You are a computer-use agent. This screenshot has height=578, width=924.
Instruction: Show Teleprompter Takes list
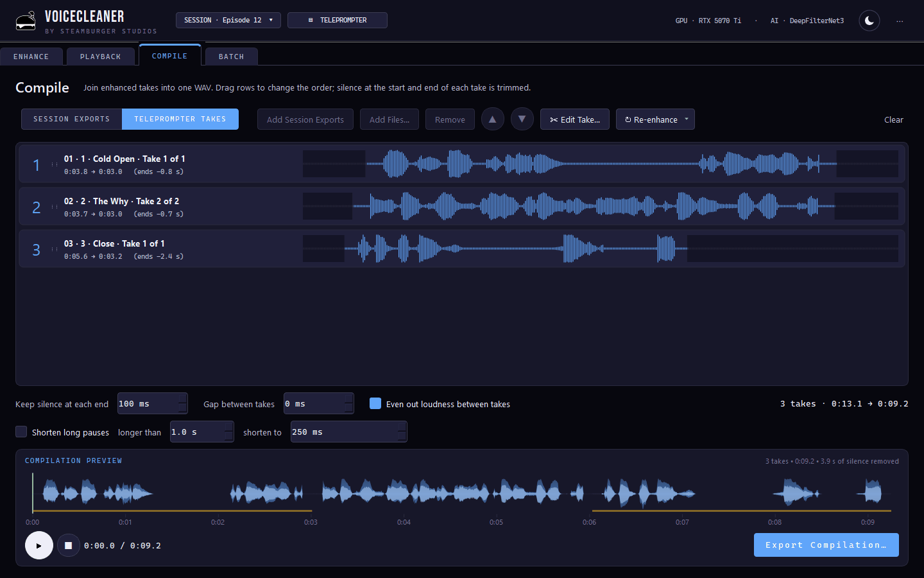click(x=180, y=119)
